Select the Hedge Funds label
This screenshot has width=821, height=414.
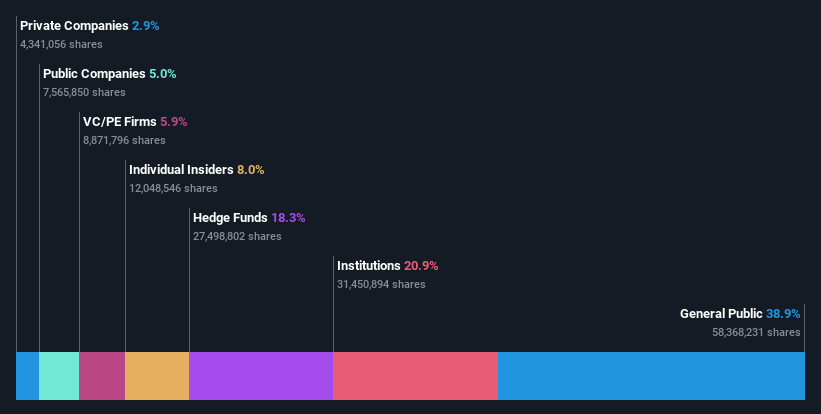[x=230, y=218]
